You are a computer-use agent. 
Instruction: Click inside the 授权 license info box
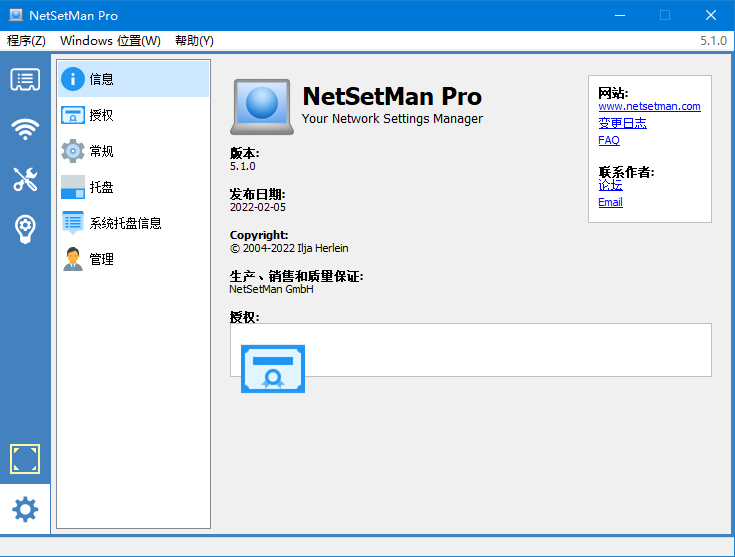(471, 350)
